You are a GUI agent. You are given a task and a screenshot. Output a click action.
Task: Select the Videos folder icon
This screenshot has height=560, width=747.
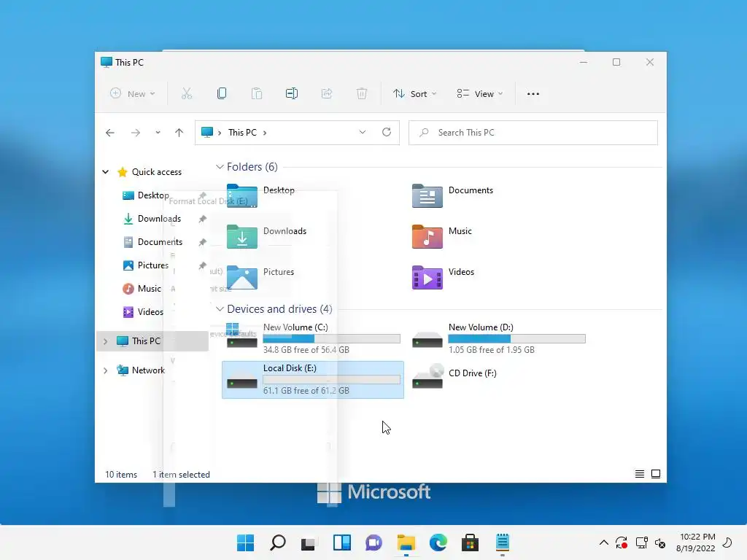click(427, 278)
